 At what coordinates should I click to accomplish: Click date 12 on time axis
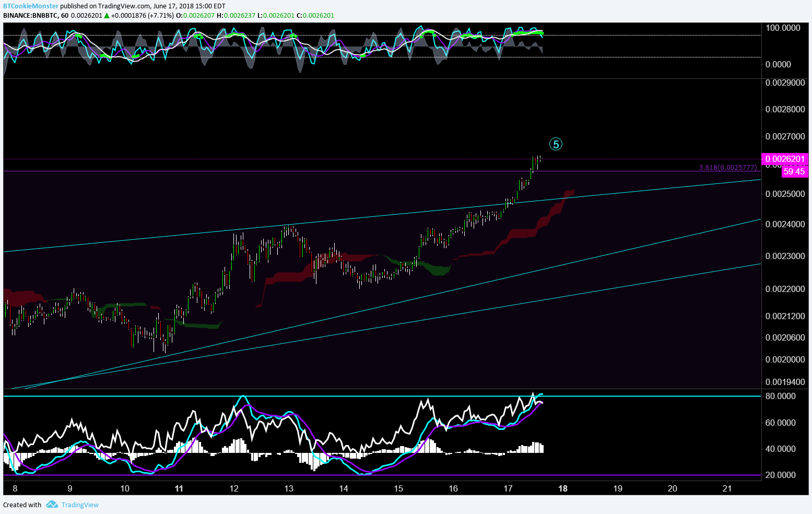tap(234, 488)
